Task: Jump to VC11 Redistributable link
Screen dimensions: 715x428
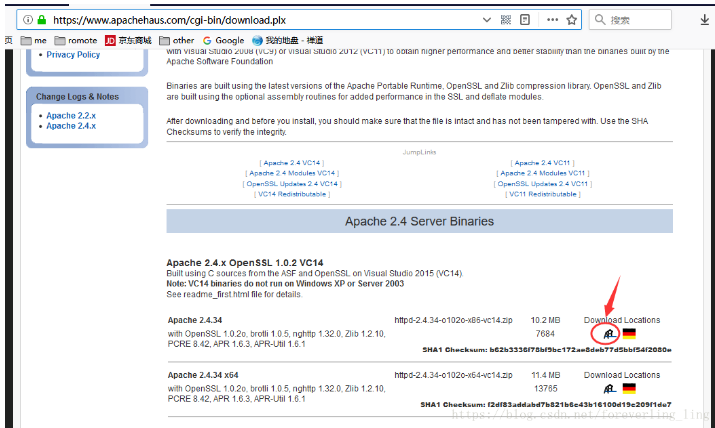Action: (543, 194)
